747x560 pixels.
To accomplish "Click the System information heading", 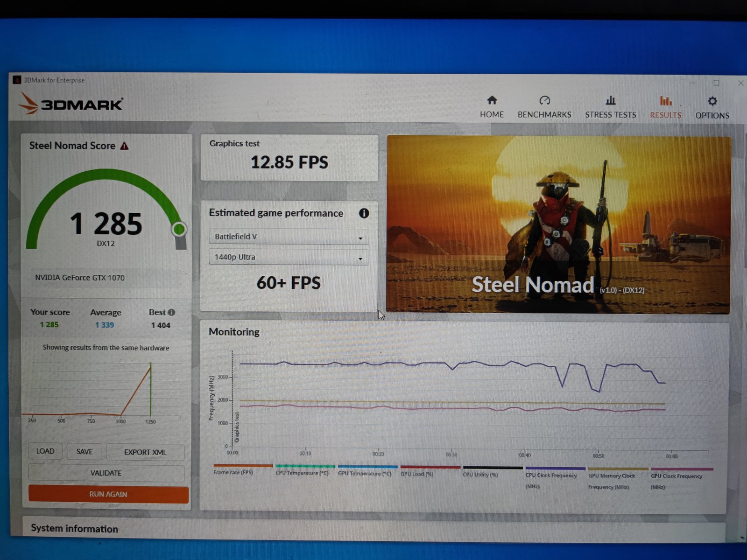I will point(74,529).
